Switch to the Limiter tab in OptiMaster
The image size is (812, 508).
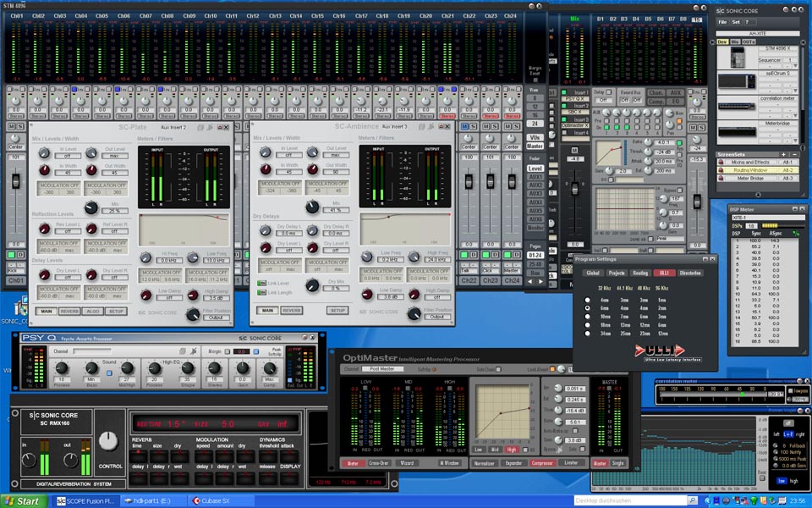[570, 463]
